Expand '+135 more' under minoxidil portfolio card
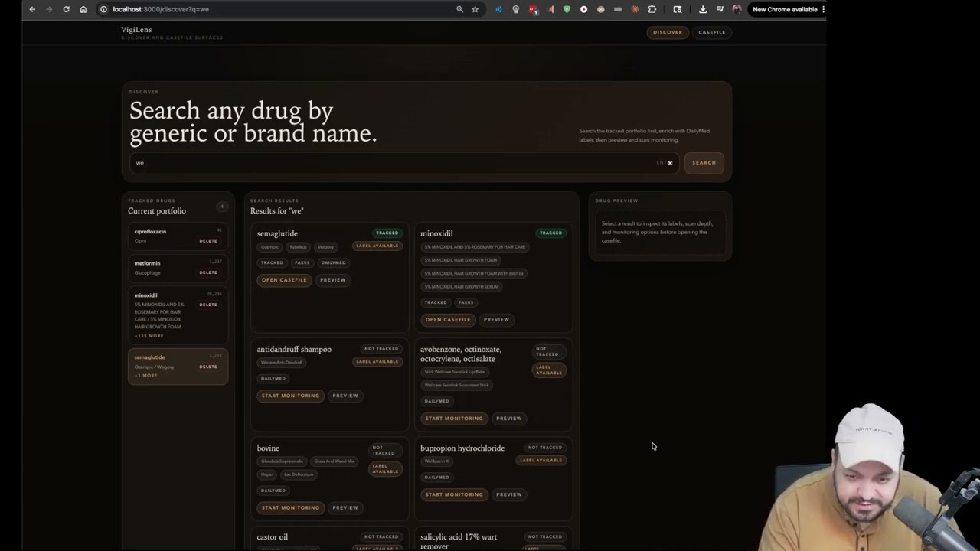This screenshot has height=551, width=980. point(149,336)
